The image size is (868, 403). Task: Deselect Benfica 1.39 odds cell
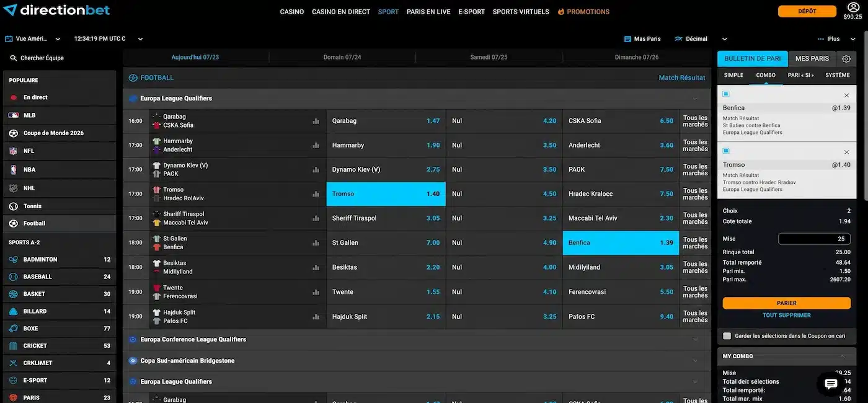621,243
